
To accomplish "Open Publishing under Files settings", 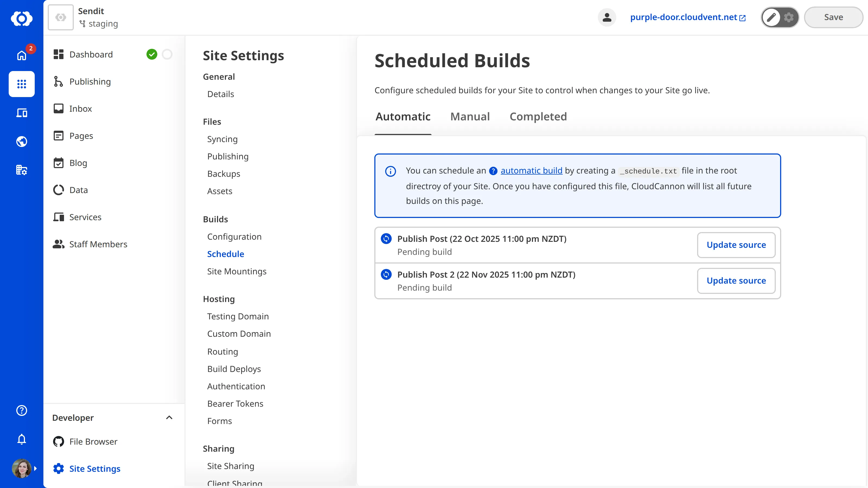I will [228, 157].
